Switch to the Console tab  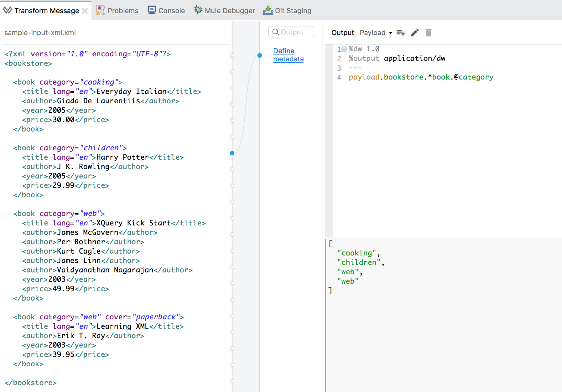point(171,11)
